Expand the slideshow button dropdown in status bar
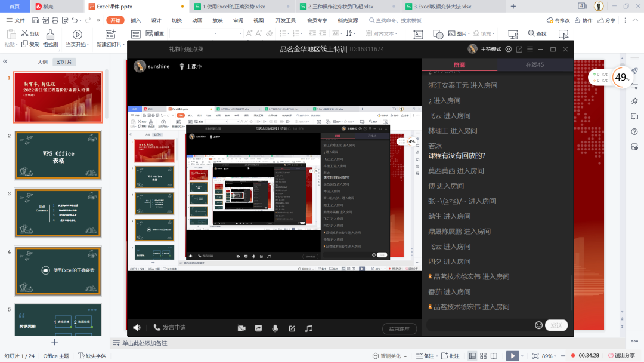Image resolution: width=644 pixels, height=363 pixels. 522,356
